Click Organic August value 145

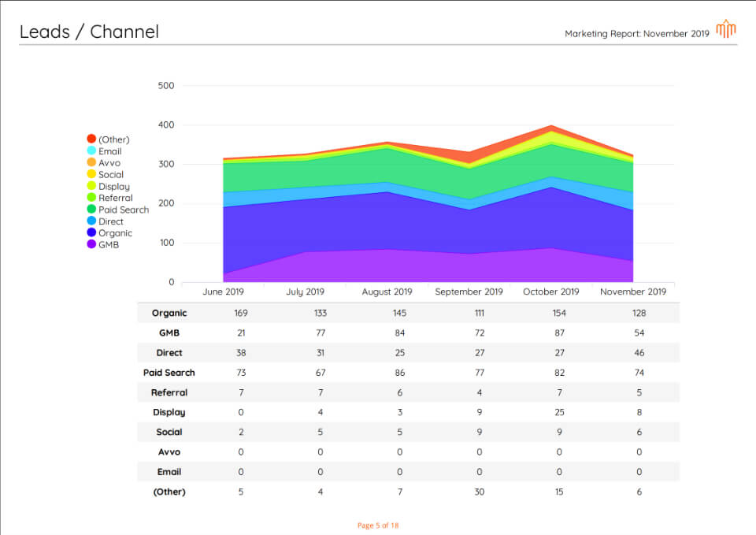pos(400,313)
